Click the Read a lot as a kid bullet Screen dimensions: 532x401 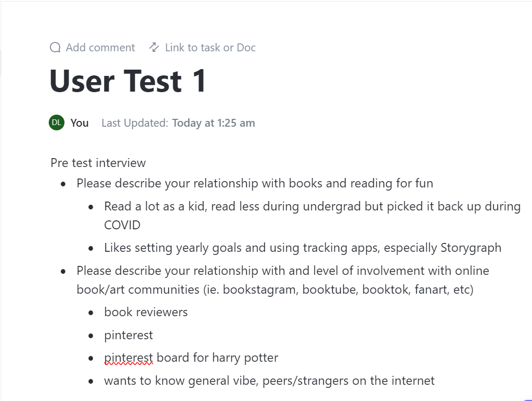pos(312,216)
